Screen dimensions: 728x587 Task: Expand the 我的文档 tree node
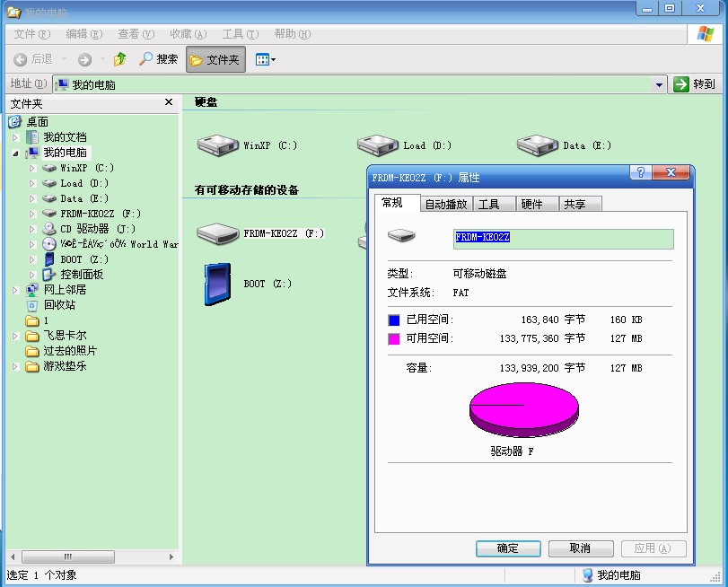pos(15,137)
